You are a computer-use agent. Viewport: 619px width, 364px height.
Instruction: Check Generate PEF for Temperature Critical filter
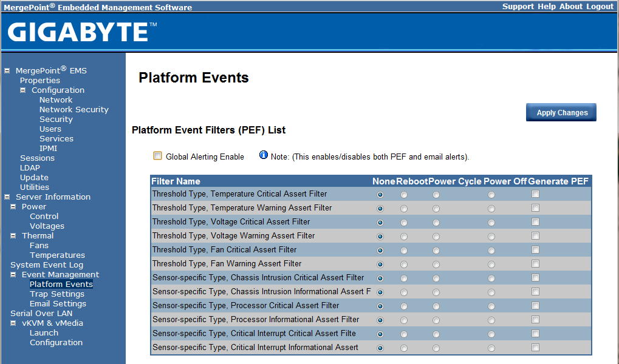[x=535, y=194]
